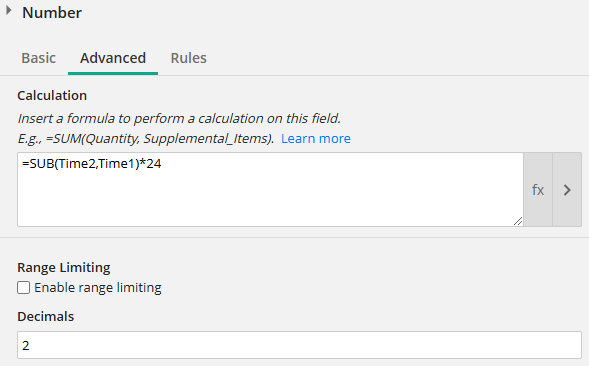Focus the Calculation formula text area
The image size is (589, 366).
click(270, 189)
